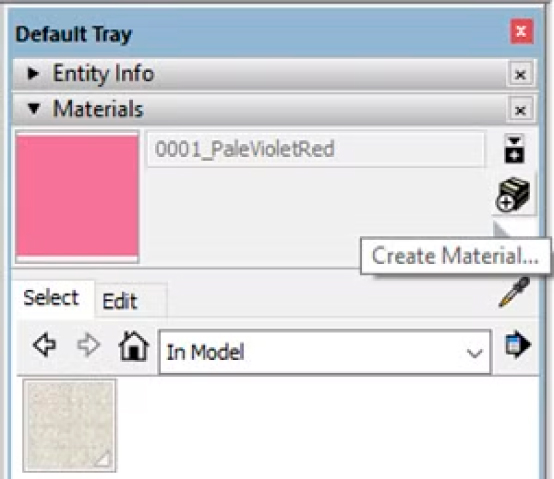
Task: Close the Materials panel
Action: [520, 110]
